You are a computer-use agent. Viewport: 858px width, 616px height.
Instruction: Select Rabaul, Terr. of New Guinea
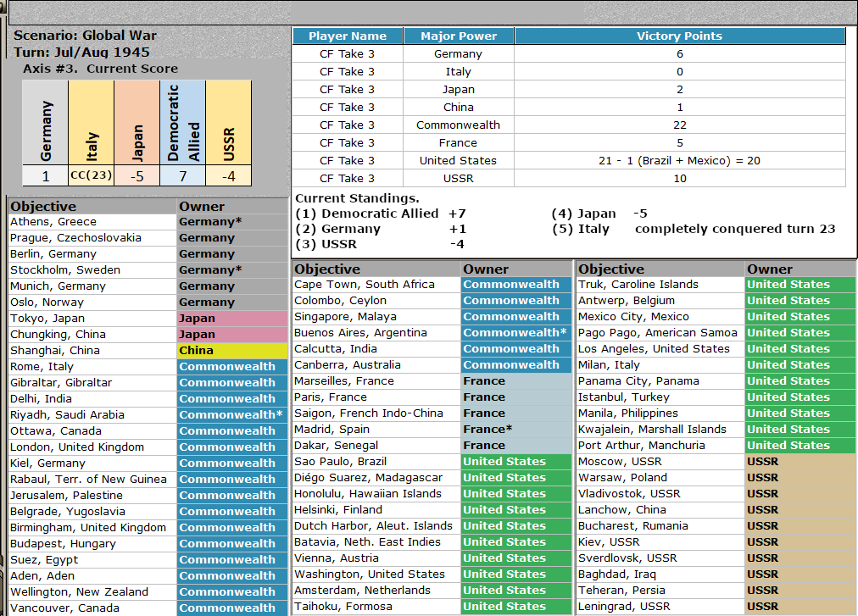(92, 480)
